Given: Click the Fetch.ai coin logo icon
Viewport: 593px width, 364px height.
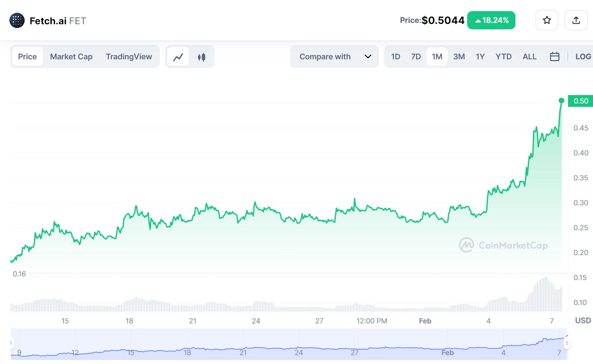Looking at the screenshot, I should coord(17,21).
